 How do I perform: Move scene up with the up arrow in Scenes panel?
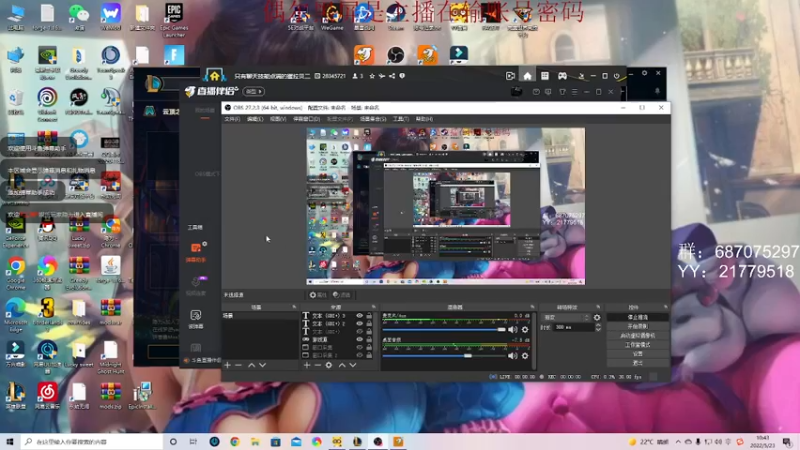(x=252, y=365)
